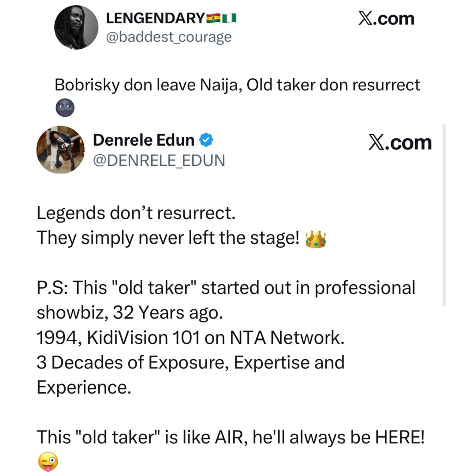
Task: Click the top X.com logo
Action: tap(386, 19)
